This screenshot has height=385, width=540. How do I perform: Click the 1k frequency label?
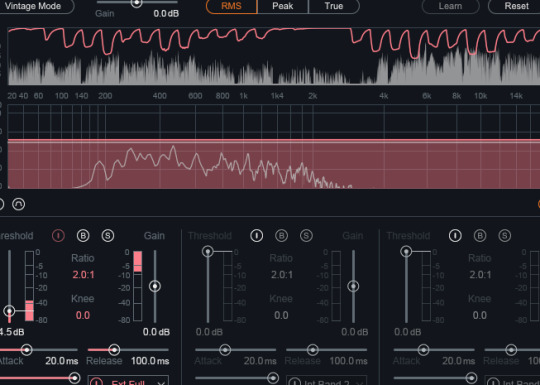(x=243, y=96)
